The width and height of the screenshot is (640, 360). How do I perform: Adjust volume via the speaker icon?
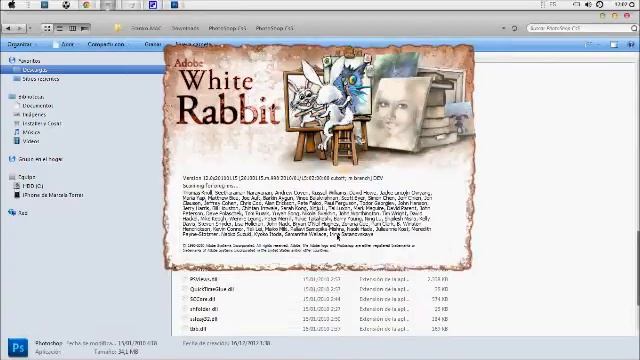pyautogui.click(x=588, y=4)
